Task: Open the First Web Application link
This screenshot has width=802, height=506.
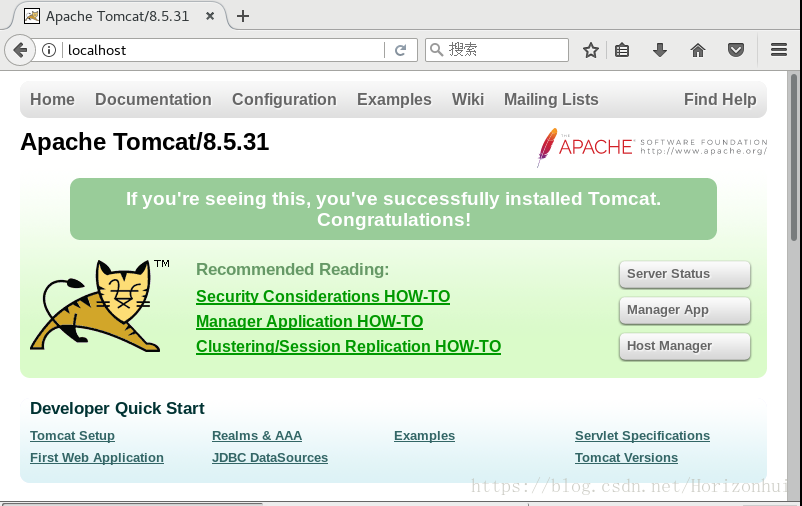Action: click(x=97, y=458)
